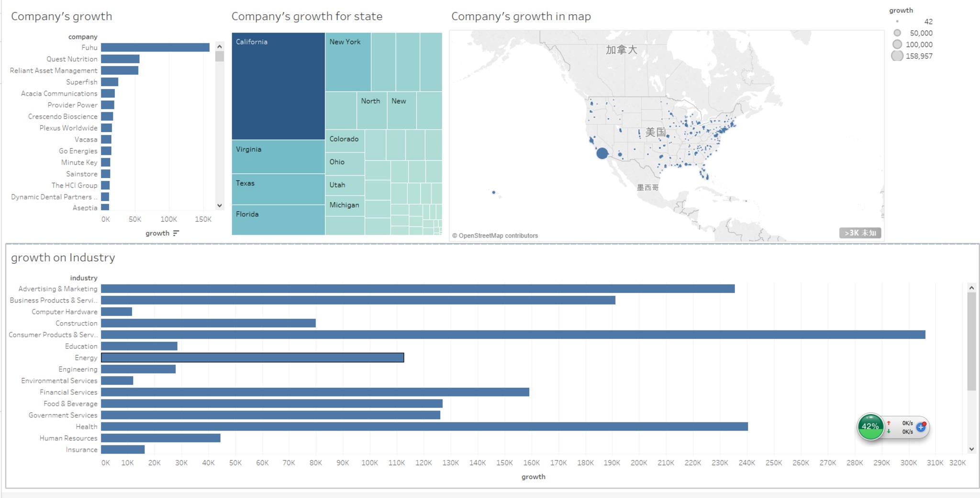
Task: Click the descending sort icon beside growth
Action: point(176,233)
